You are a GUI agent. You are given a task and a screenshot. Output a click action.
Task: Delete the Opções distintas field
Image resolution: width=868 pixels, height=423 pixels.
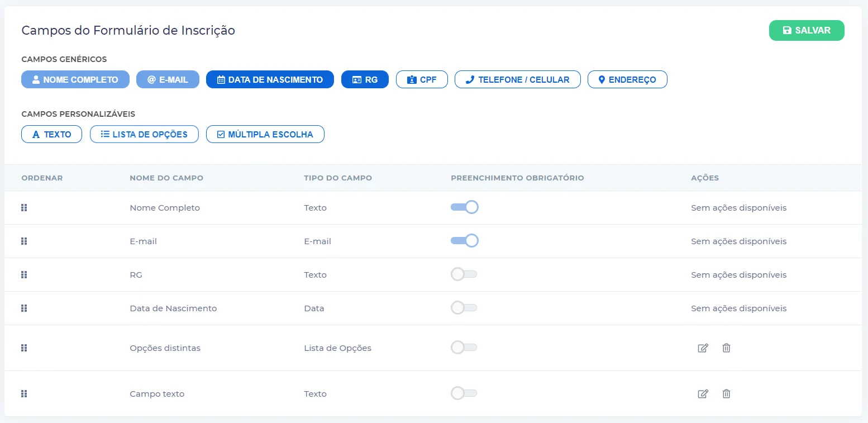(726, 348)
